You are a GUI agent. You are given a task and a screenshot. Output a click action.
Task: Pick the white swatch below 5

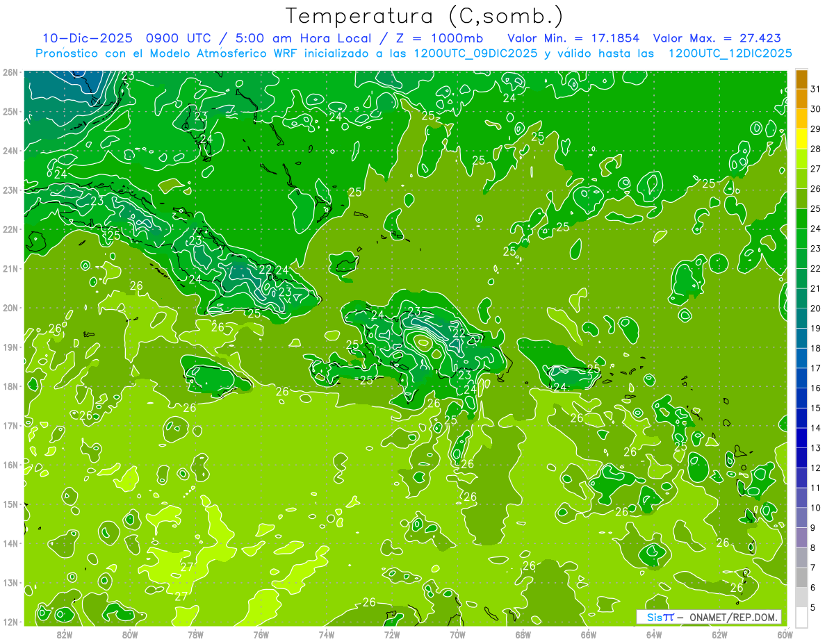tap(801, 617)
